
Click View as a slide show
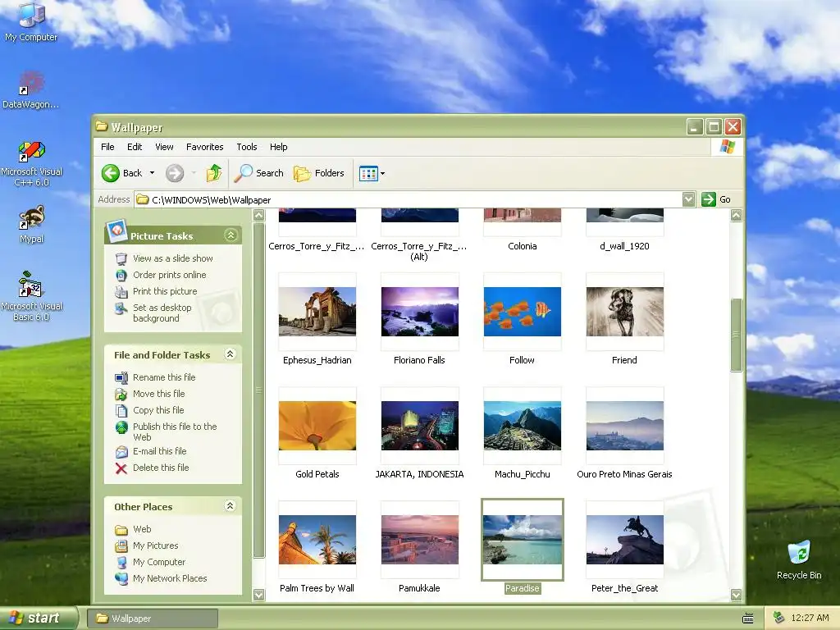tap(172, 258)
